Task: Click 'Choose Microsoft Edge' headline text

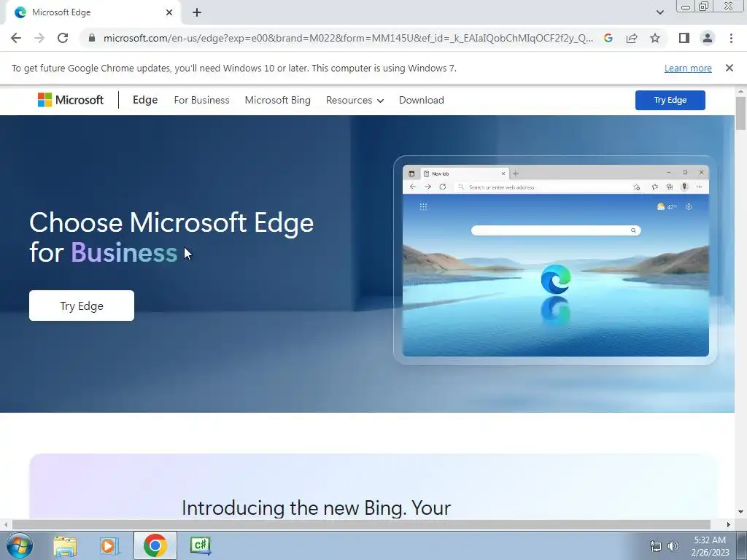Action: click(171, 222)
